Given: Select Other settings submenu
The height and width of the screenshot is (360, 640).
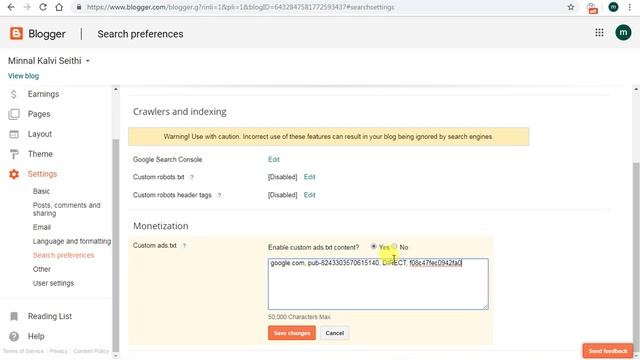Looking at the screenshot, I should coord(42,269).
